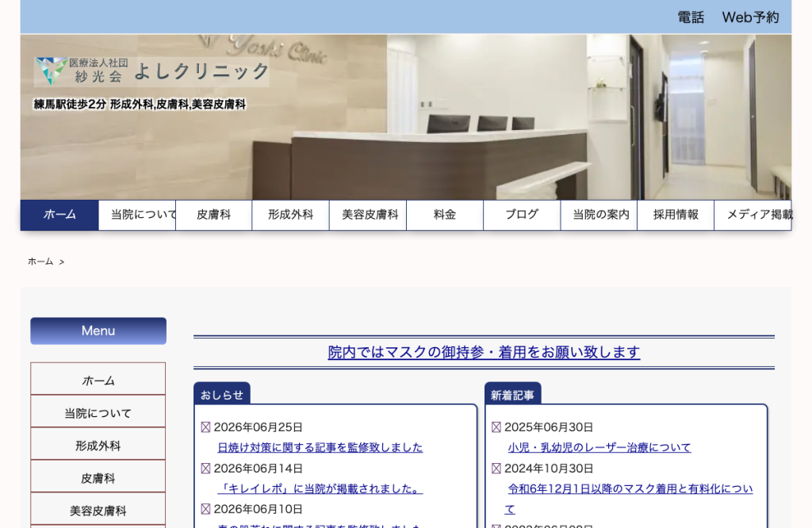This screenshot has width=812, height=528.
Task: Click the よしクリニック logo image
Action: [x=151, y=71]
